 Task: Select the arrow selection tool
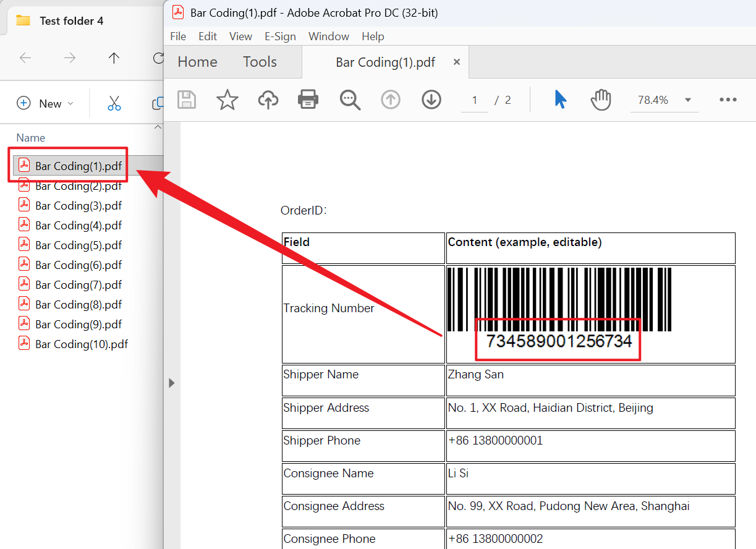click(x=560, y=100)
